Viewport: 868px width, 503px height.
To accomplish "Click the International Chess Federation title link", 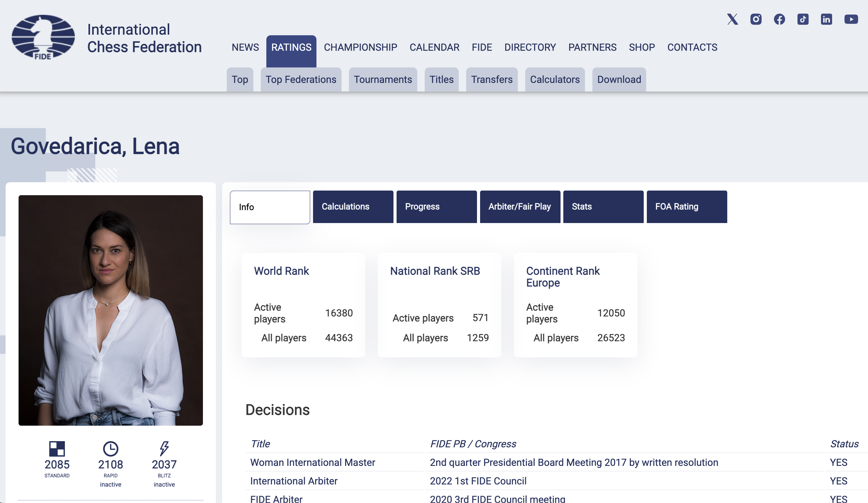I will point(144,38).
